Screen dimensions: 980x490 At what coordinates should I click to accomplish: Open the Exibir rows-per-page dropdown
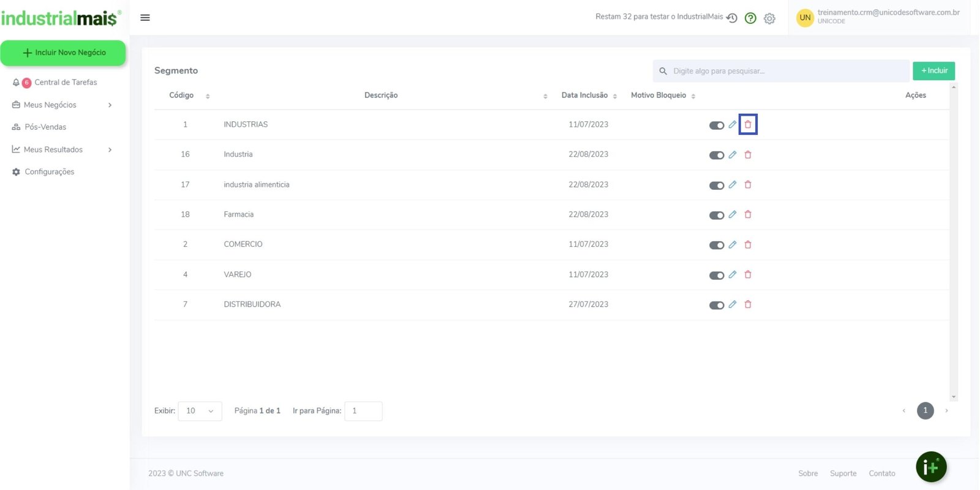click(200, 411)
